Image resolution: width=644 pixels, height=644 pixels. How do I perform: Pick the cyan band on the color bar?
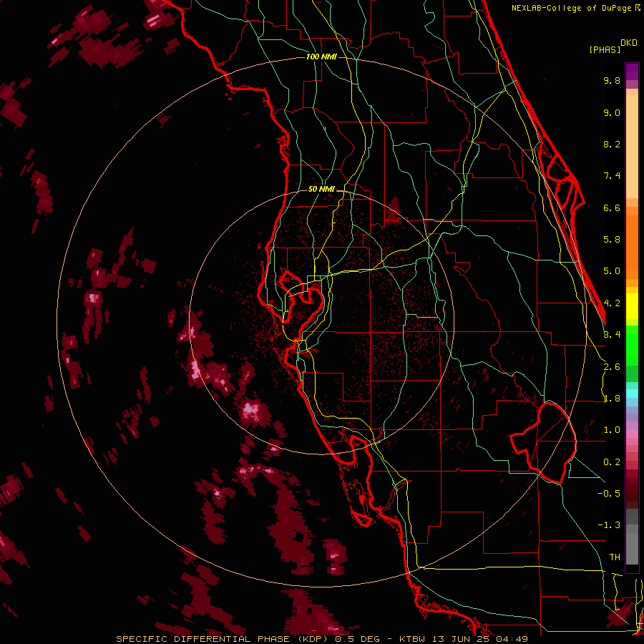tap(632, 394)
